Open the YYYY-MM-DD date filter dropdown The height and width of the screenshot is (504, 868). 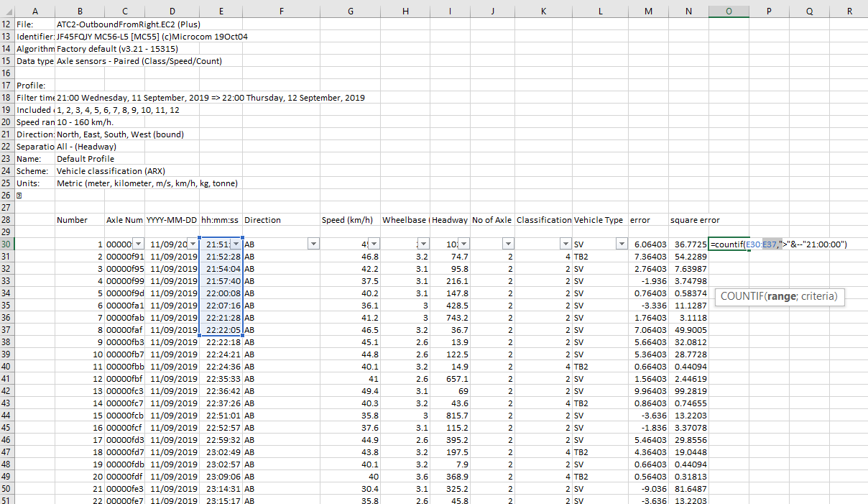(192, 244)
